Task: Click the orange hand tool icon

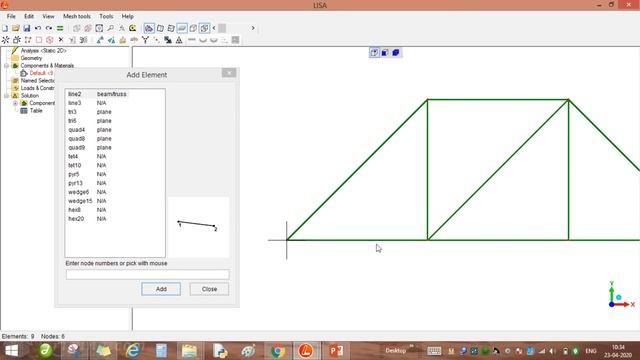Action: point(122,40)
